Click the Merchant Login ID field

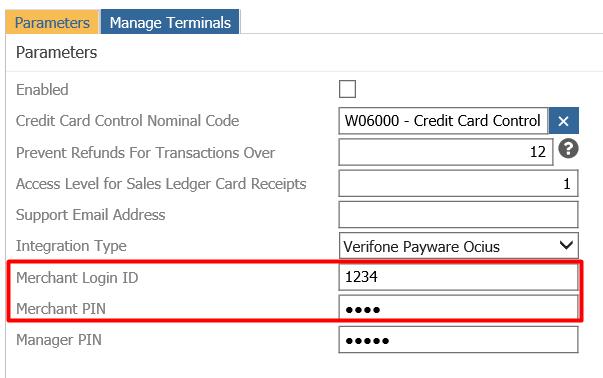(x=458, y=277)
